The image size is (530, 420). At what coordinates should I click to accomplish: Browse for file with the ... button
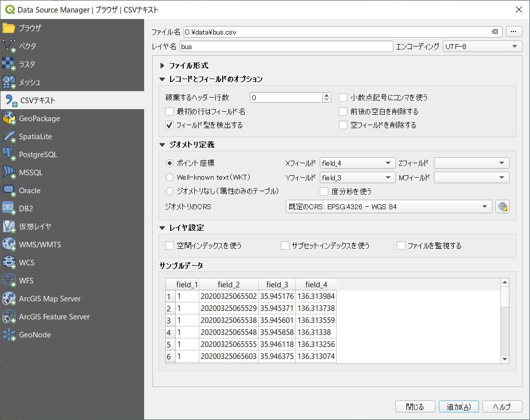(x=514, y=32)
